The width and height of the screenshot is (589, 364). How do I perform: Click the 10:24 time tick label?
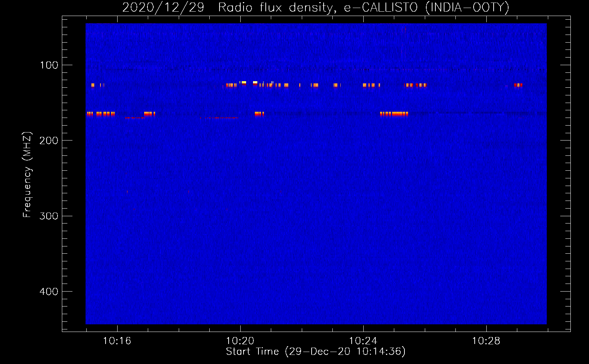pyautogui.click(x=363, y=341)
